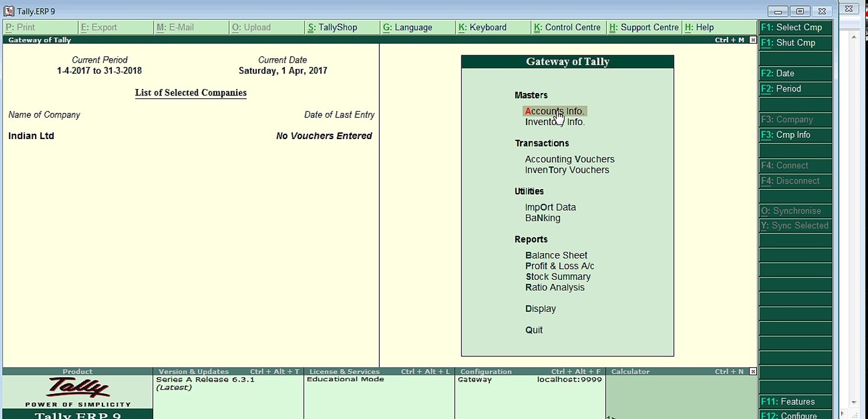The width and height of the screenshot is (868, 419).
Task: Click F4: Disconnect button
Action: tap(796, 181)
